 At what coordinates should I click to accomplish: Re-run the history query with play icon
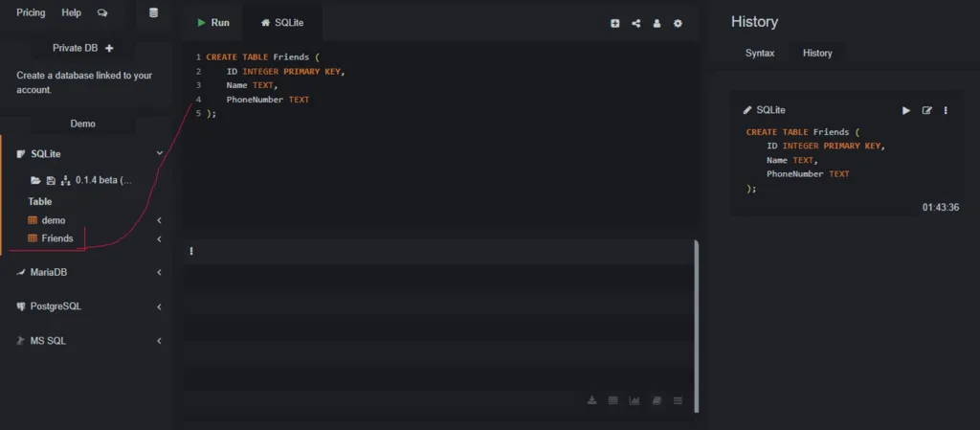click(x=906, y=110)
